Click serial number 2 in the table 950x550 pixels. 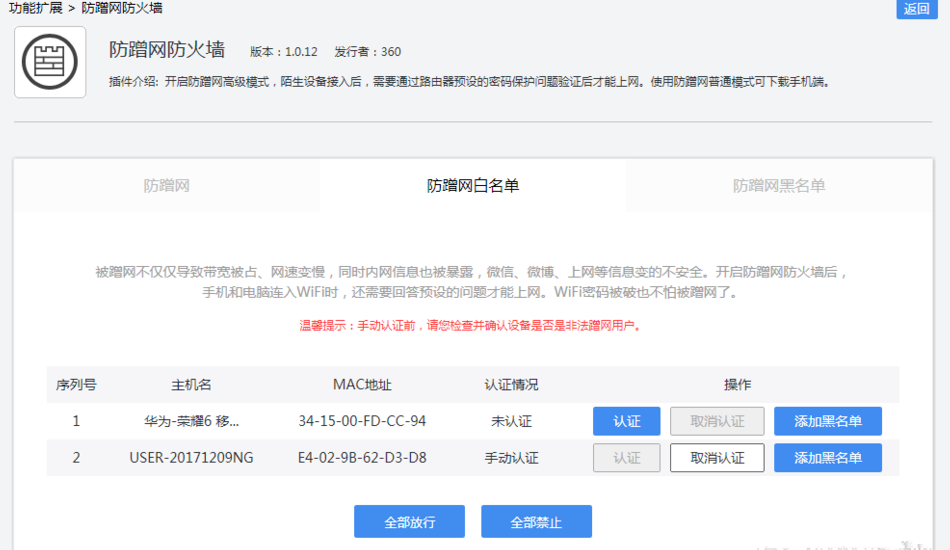click(76, 458)
